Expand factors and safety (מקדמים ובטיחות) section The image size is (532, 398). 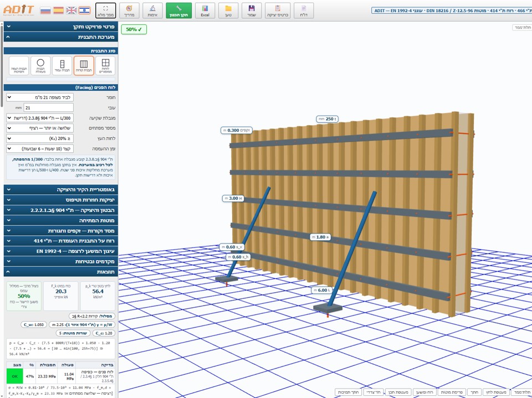(61, 261)
